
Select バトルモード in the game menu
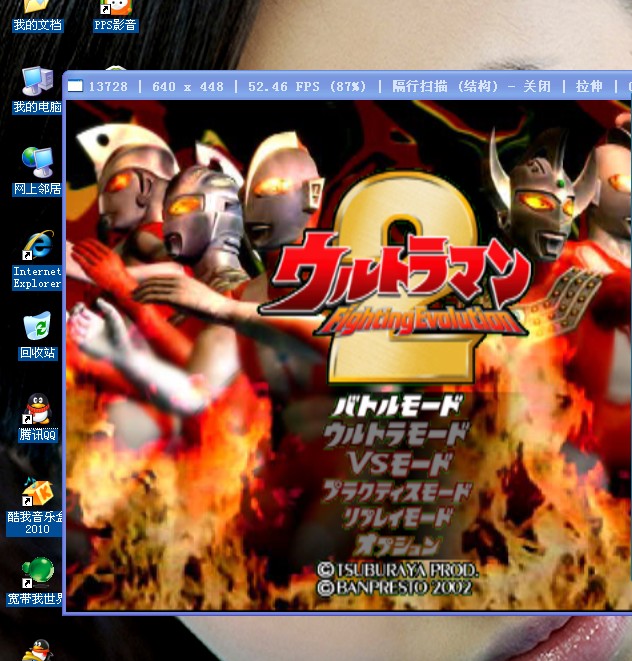[397, 406]
